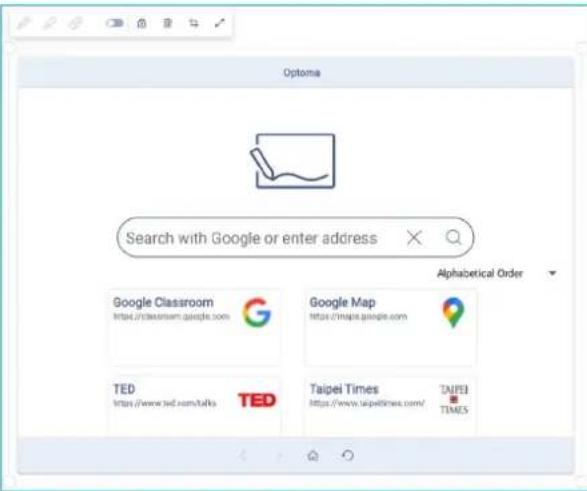Click the expand fullscreen arrow icon
This screenshot has height=491, width=587.
220,23
